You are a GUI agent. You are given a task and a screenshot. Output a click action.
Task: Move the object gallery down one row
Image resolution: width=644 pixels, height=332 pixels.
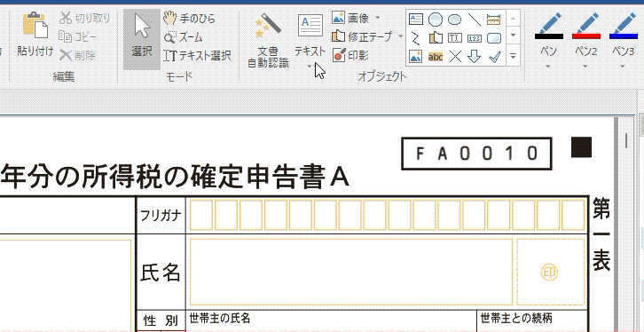pyautogui.click(x=514, y=36)
